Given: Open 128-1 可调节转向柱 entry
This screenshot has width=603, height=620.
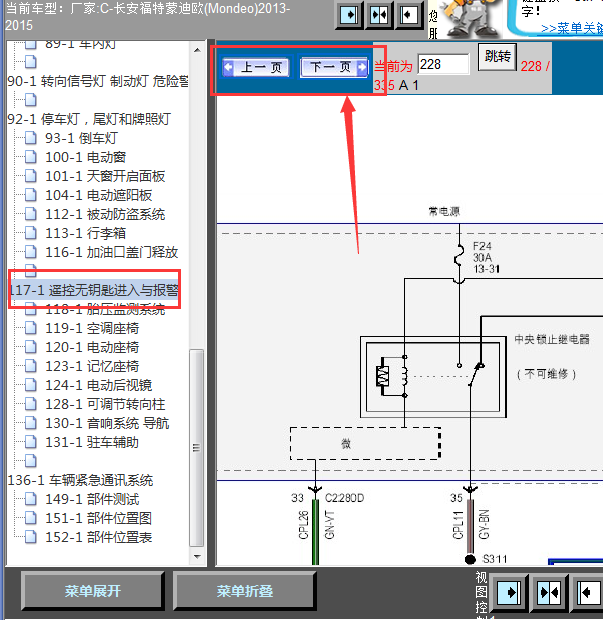Looking at the screenshot, I should click(x=105, y=404).
